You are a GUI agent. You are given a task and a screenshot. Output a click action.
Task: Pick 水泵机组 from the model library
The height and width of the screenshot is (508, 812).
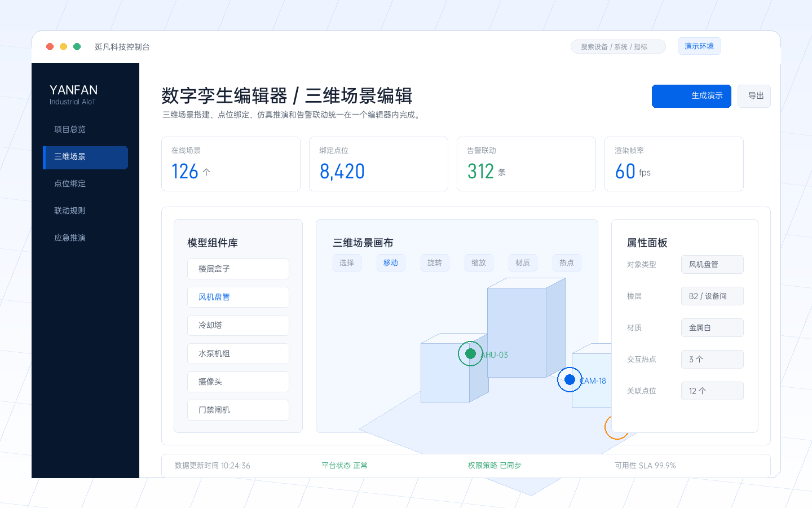(238, 354)
